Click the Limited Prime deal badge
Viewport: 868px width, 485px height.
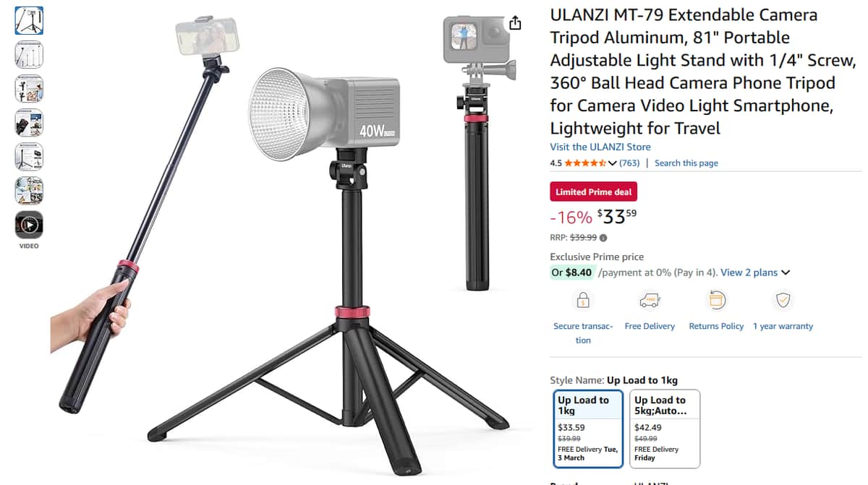pos(594,192)
